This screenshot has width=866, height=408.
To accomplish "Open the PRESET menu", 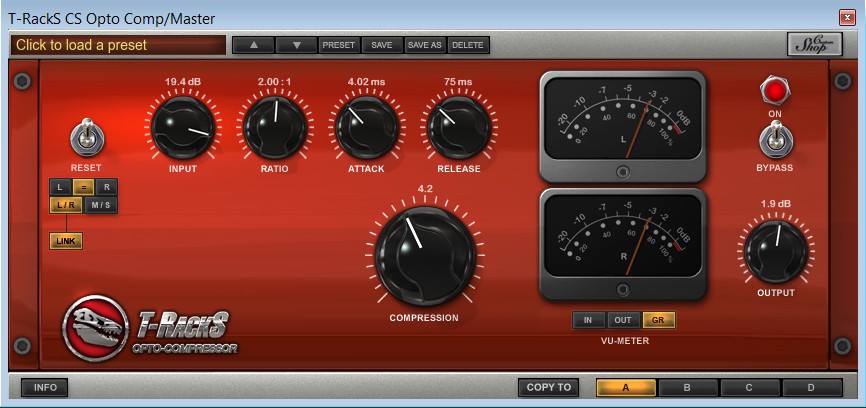I will (339, 45).
